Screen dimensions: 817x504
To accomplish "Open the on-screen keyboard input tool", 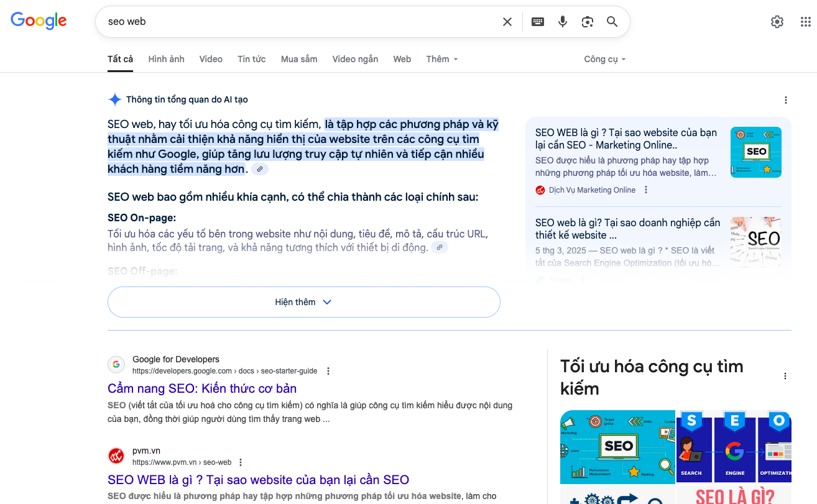I will [538, 22].
